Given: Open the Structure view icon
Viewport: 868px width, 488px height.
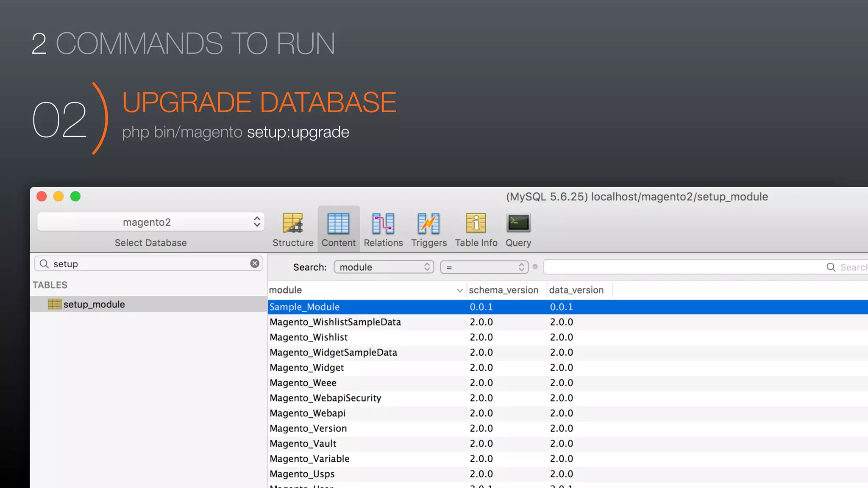Looking at the screenshot, I should (x=293, y=229).
